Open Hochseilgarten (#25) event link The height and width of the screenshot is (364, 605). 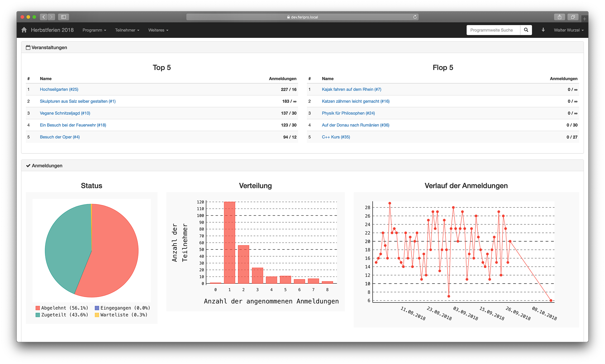tap(59, 89)
